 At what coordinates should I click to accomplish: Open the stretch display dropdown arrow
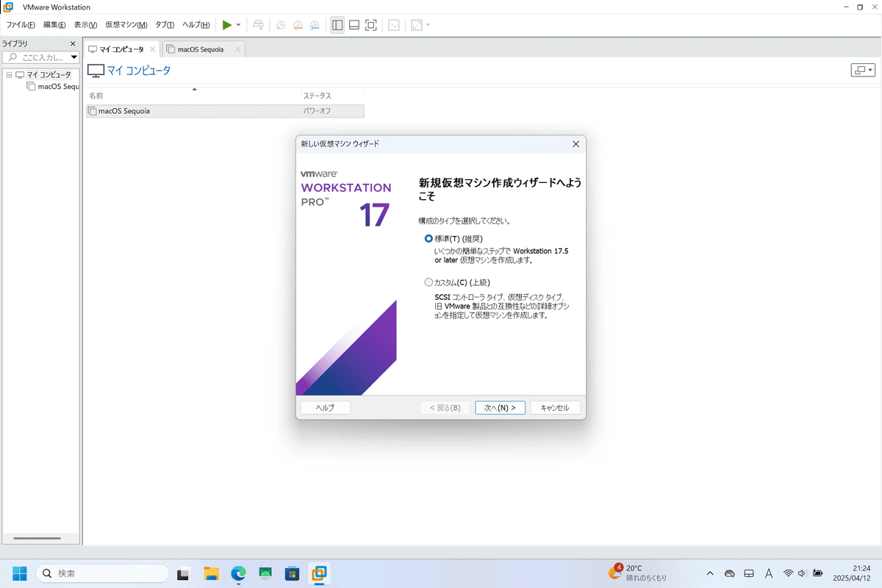(429, 25)
